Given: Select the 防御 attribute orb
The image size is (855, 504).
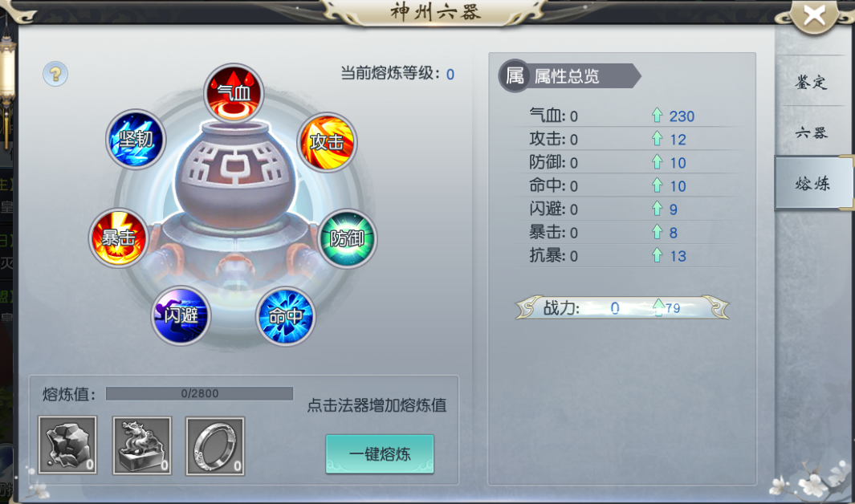Looking at the screenshot, I should [x=347, y=238].
